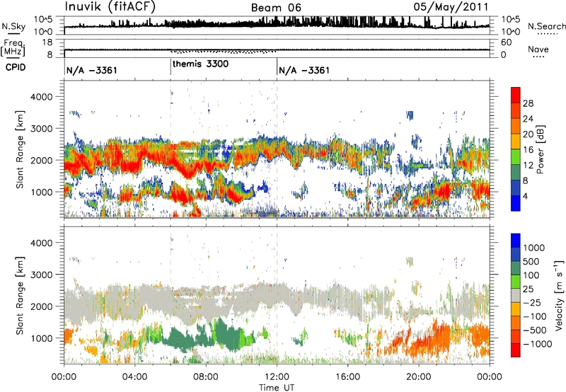Click the 'themis 3300' CPID text
The height and width of the screenshot is (392, 566).
[x=200, y=64]
